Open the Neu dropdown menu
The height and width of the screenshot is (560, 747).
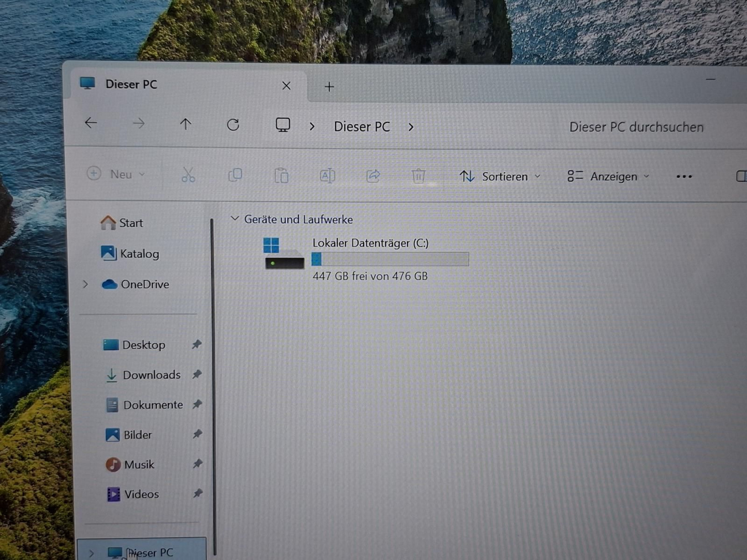(x=116, y=174)
